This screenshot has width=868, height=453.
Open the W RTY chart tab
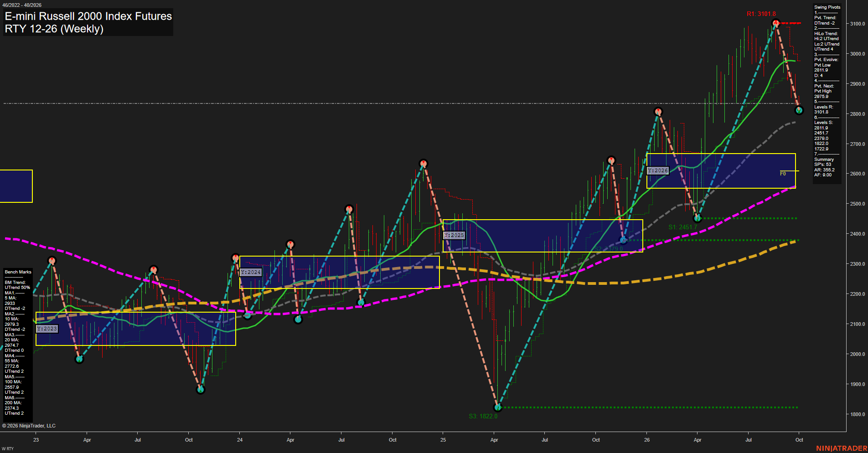8,449
